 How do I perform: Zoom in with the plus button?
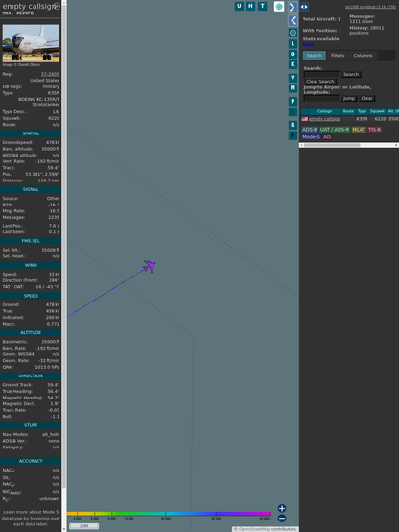(x=282, y=508)
